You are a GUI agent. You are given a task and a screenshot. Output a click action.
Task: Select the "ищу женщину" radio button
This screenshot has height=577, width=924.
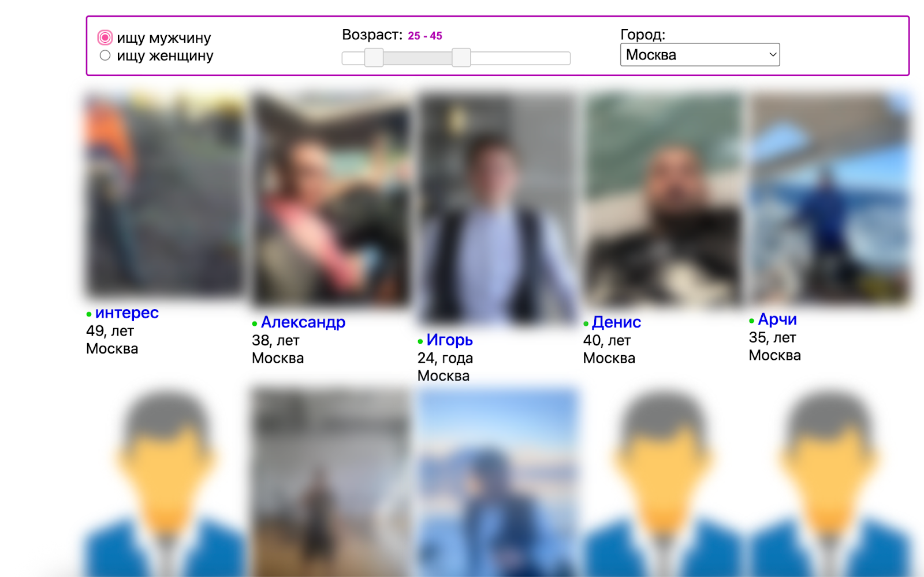pos(105,55)
